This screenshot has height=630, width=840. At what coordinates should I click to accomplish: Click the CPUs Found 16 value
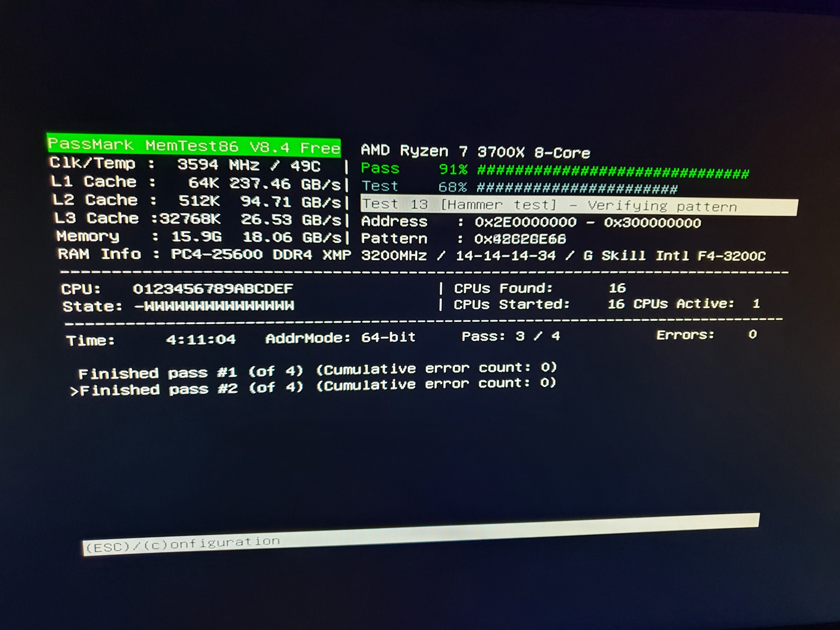click(617, 288)
